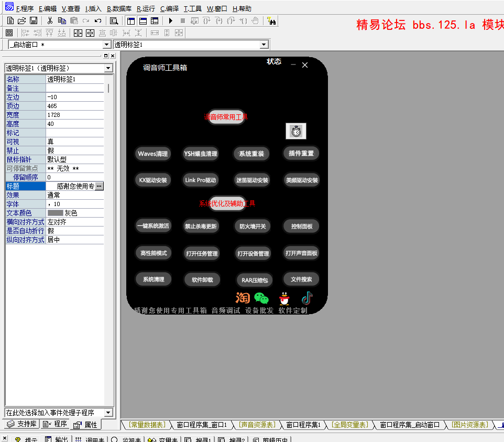504x442 pixels.
Task: Select the 宽度 value input field
Action: (x=73, y=114)
